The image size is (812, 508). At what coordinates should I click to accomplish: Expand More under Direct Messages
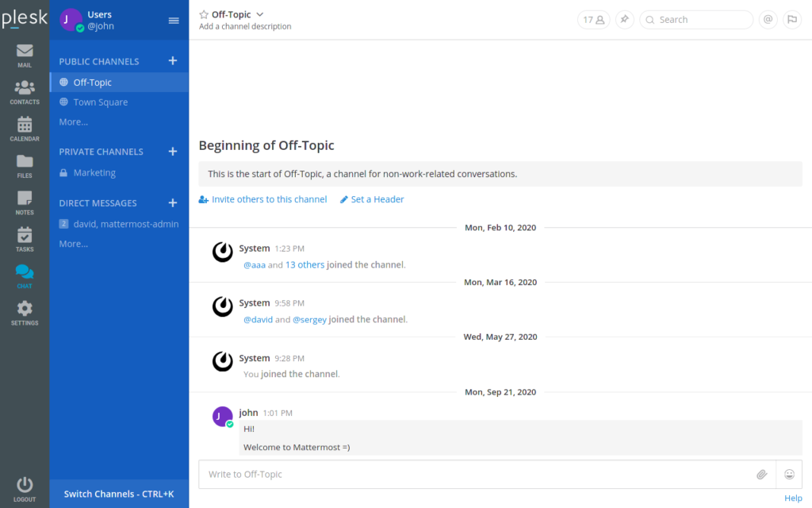pyautogui.click(x=73, y=244)
